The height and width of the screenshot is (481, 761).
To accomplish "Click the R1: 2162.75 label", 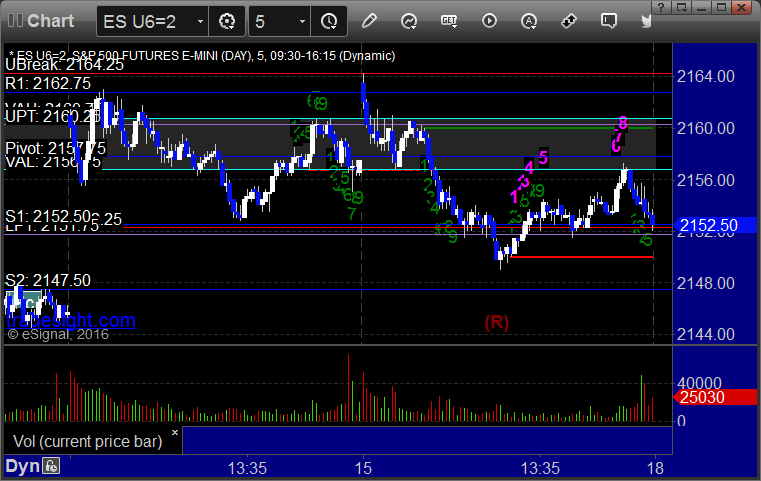I will [x=48, y=83].
